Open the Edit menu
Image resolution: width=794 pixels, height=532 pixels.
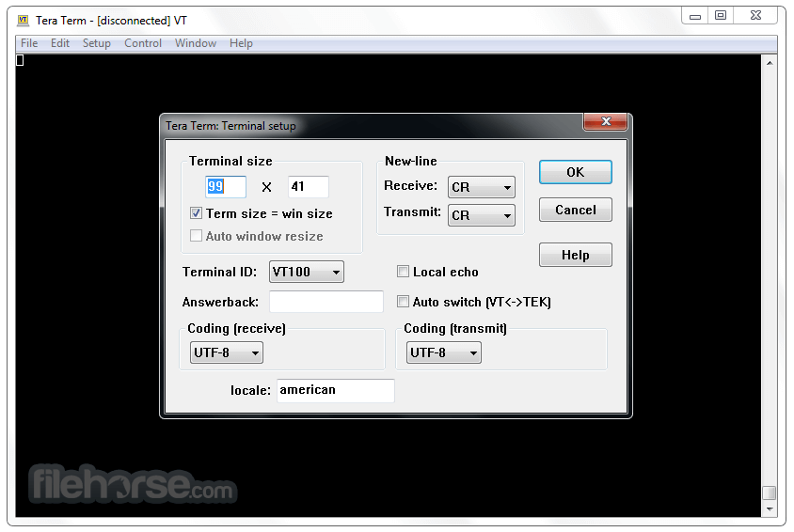pyautogui.click(x=60, y=43)
